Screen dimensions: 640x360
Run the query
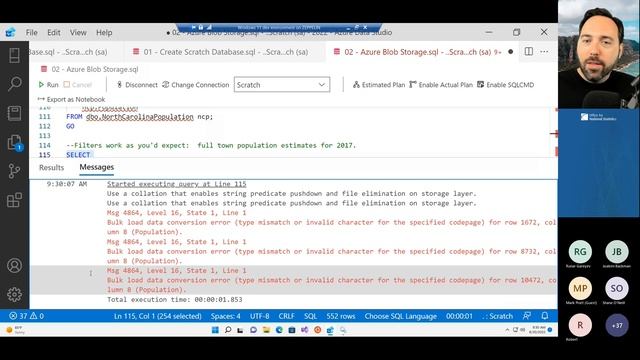(x=49, y=85)
